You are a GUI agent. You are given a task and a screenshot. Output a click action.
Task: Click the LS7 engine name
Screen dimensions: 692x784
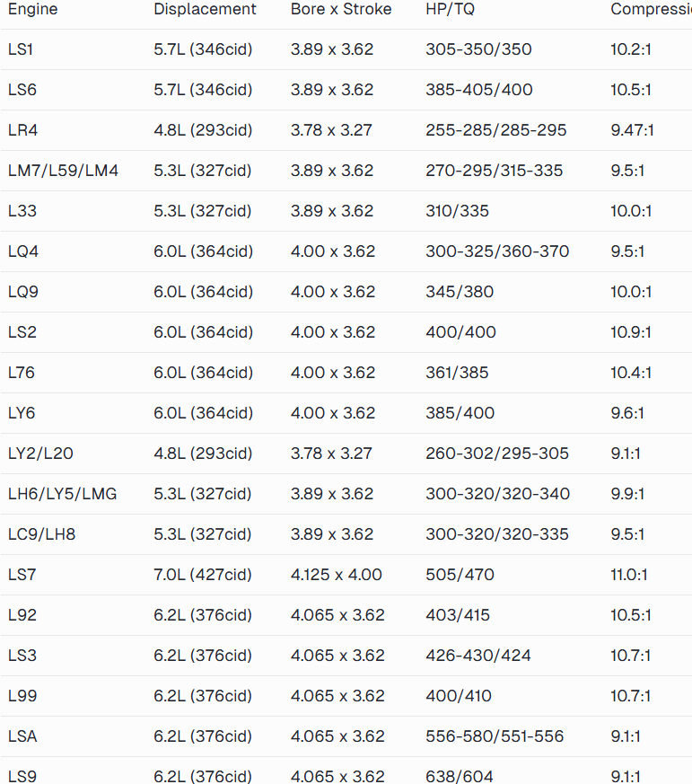[x=22, y=575]
